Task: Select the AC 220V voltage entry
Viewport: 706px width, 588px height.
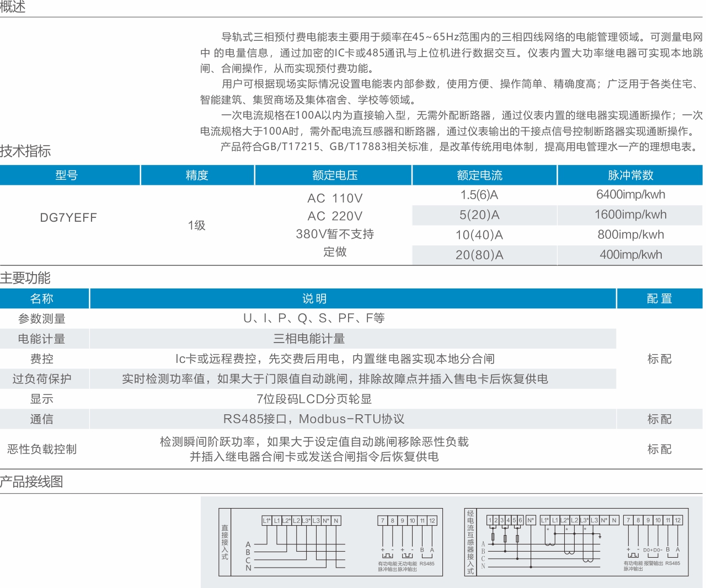Action: pos(335,216)
